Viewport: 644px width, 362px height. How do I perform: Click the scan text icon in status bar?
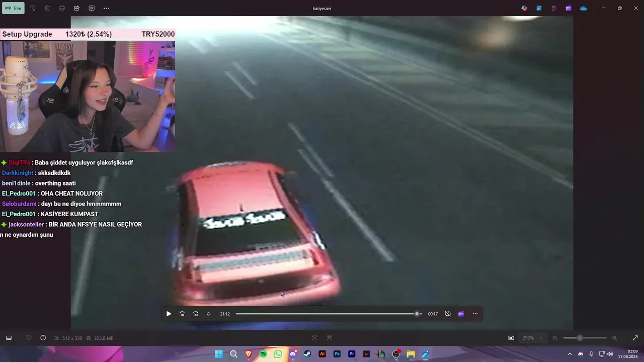330,338
